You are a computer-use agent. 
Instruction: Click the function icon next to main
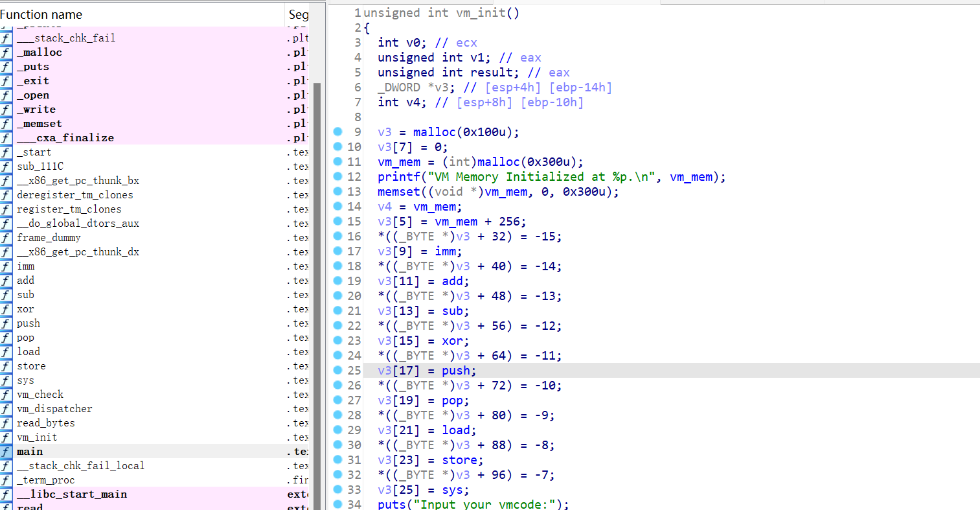click(x=6, y=452)
